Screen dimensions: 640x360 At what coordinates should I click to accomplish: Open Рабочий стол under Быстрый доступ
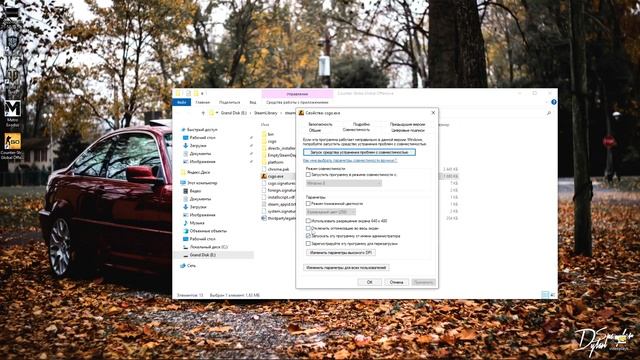[199, 138]
